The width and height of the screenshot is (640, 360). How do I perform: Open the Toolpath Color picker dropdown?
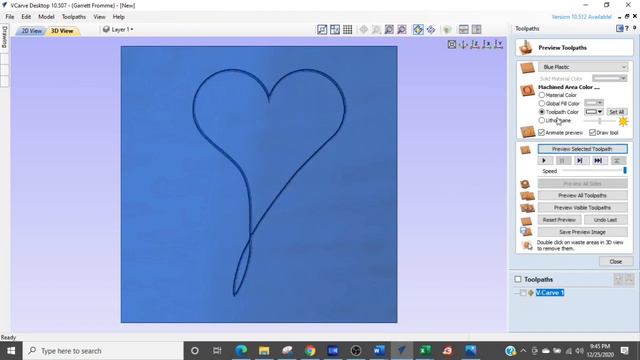click(x=593, y=111)
